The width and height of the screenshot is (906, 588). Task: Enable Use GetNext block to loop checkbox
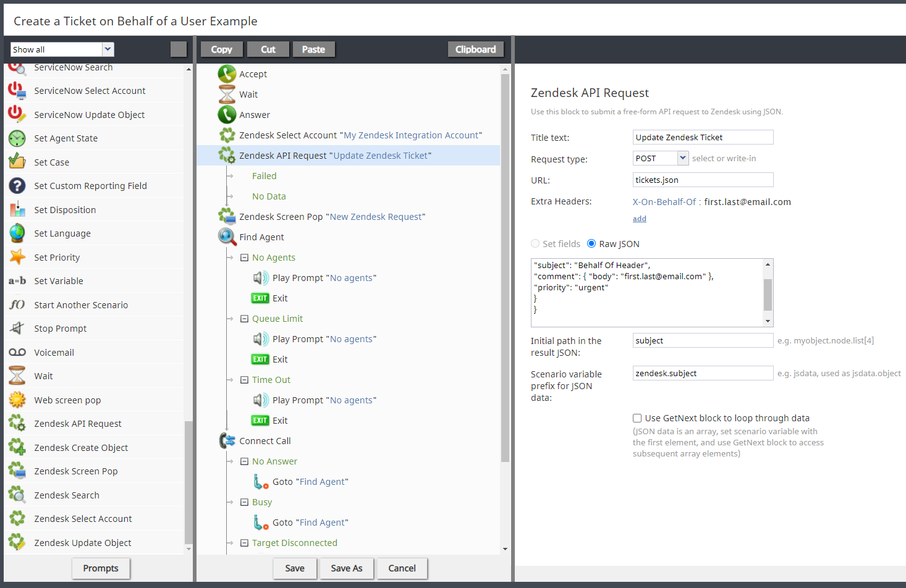[x=637, y=418]
